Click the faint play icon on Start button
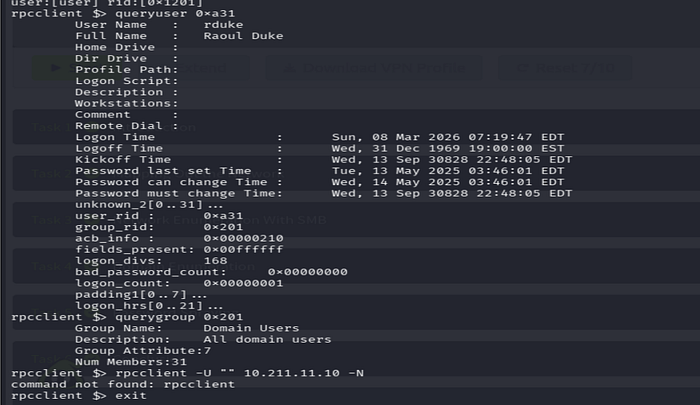Viewport: 700px width, 405px height. click(56, 68)
